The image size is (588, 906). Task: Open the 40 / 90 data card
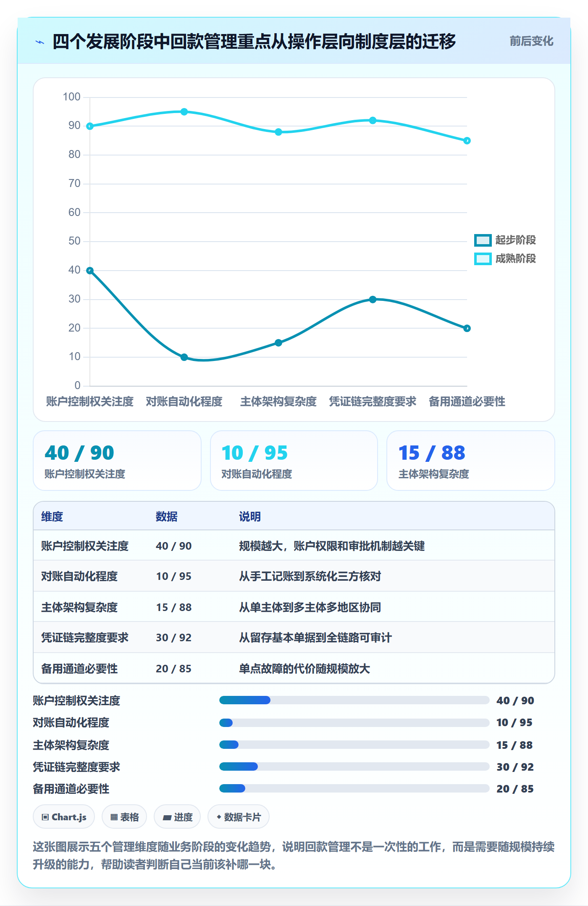[x=117, y=461]
